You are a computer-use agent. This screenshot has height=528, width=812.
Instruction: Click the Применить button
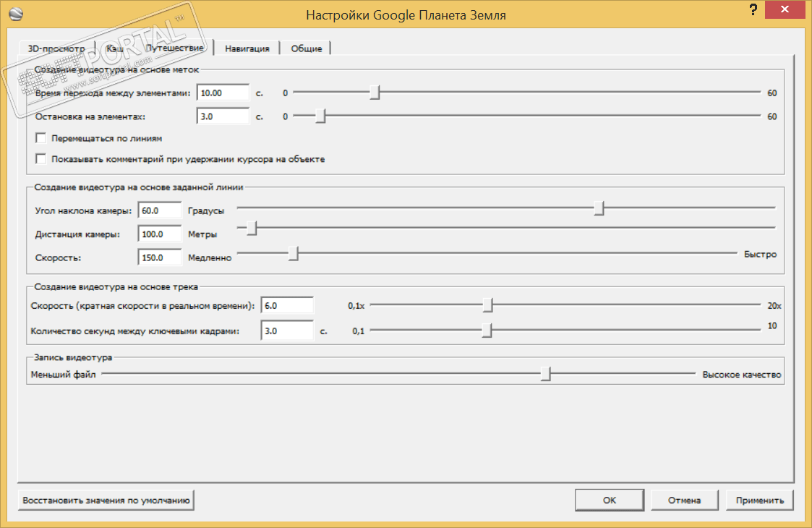760,500
